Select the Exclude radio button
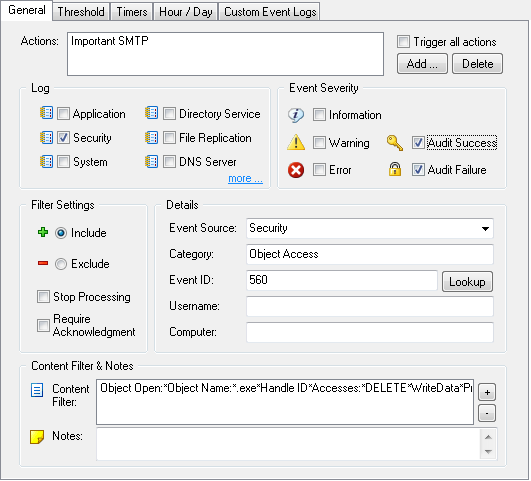This screenshot has width=531, height=481. click(61, 264)
